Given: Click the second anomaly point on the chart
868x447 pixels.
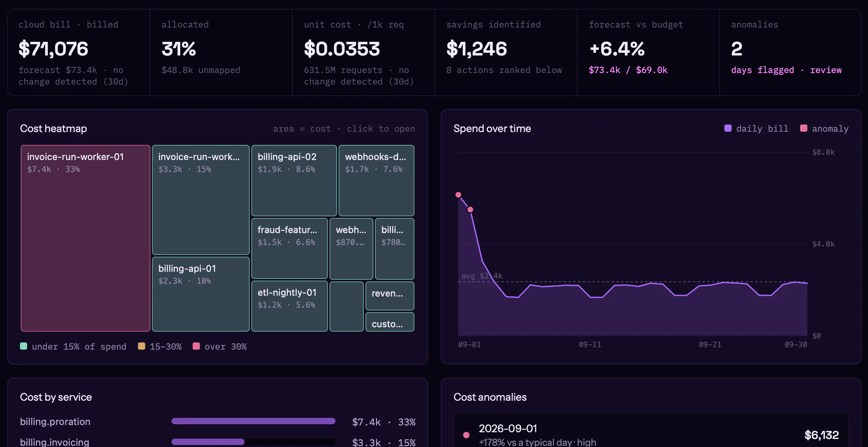Looking at the screenshot, I should pyautogui.click(x=470, y=210).
